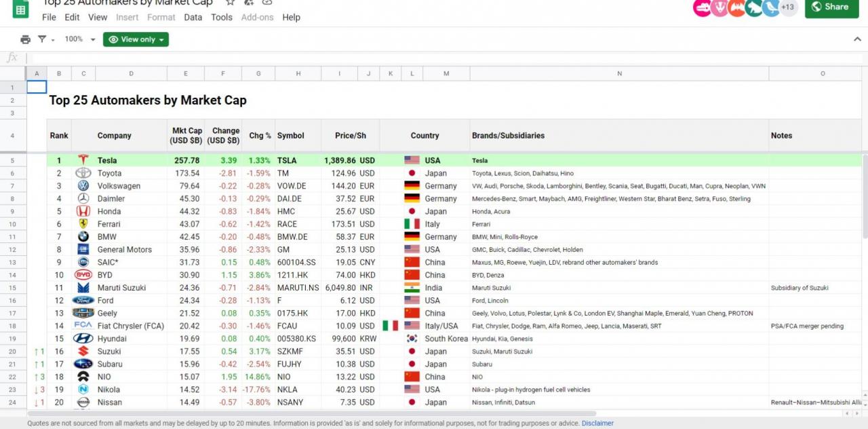
Task: Open the View only mode dropdown
Action: [136, 39]
